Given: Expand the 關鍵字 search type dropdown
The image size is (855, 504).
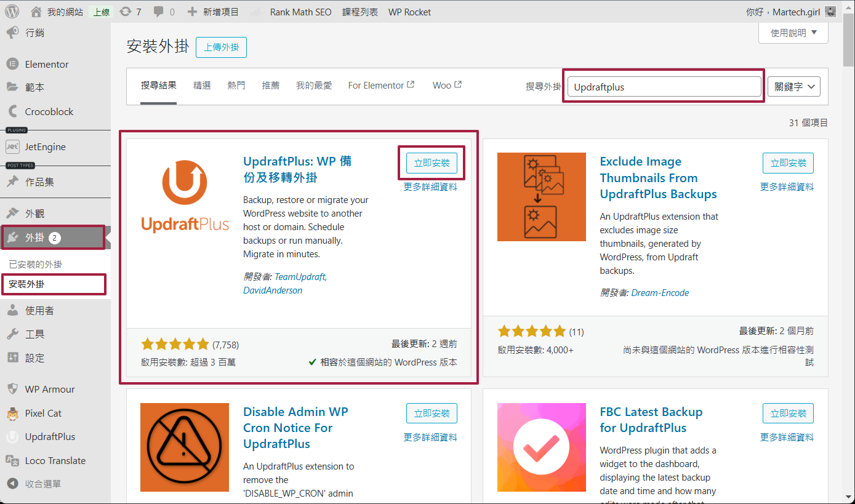Looking at the screenshot, I should coord(793,87).
